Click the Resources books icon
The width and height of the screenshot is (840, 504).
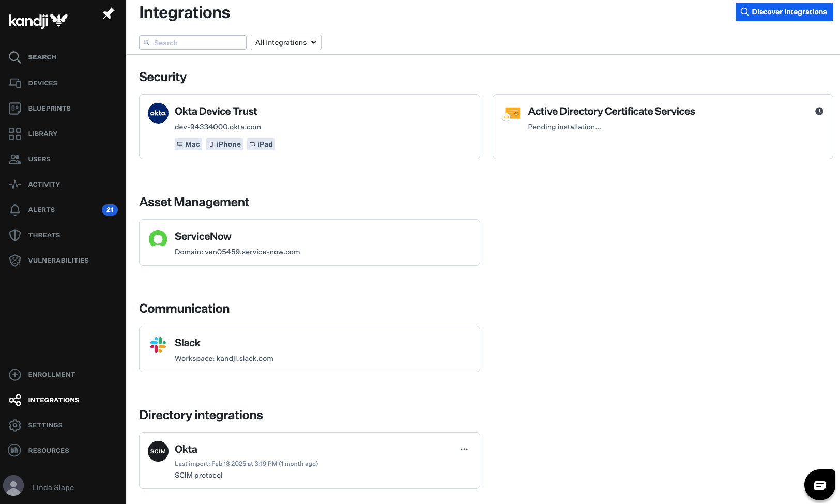tap(15, 451)
